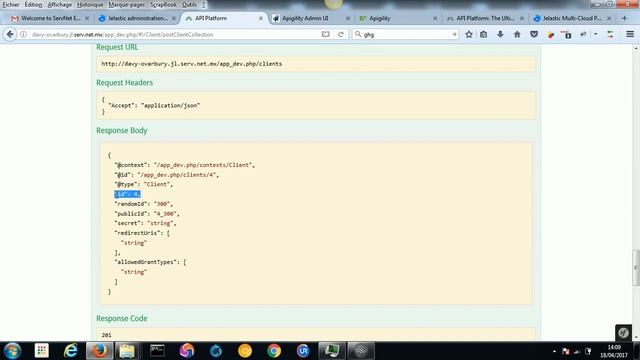Image resolution: width=640 pixels, height=360 pixels.
Task: Bookmark this page with the star icon
Action: pyautogui.click(x=469, y=35)
